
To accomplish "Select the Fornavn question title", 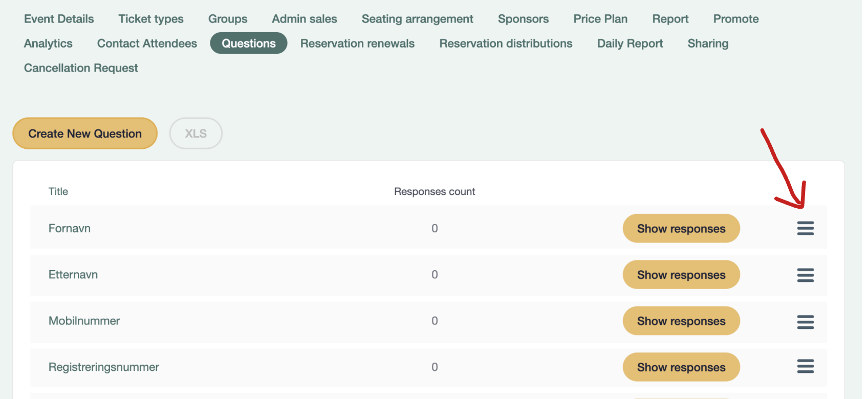I will click(70, 228).
